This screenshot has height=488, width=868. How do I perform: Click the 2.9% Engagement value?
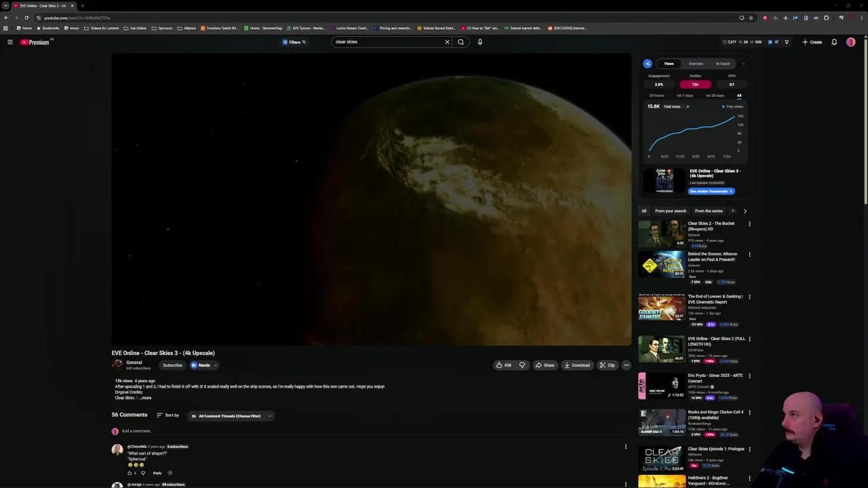(658, 85)
